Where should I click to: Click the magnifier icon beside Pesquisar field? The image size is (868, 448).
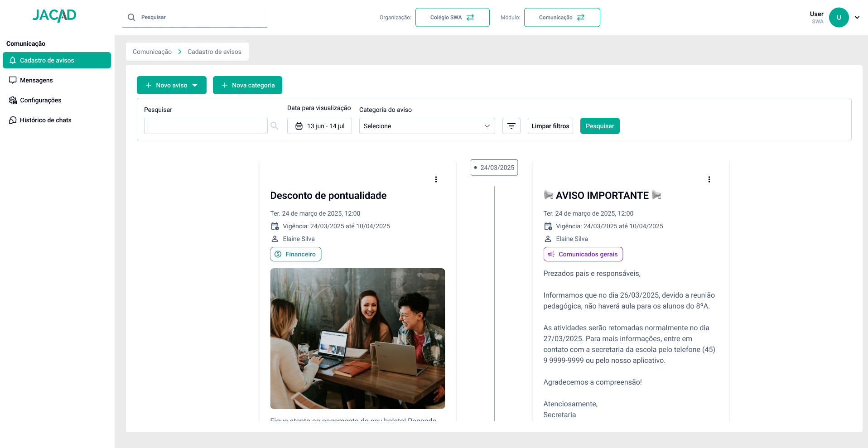274,126
